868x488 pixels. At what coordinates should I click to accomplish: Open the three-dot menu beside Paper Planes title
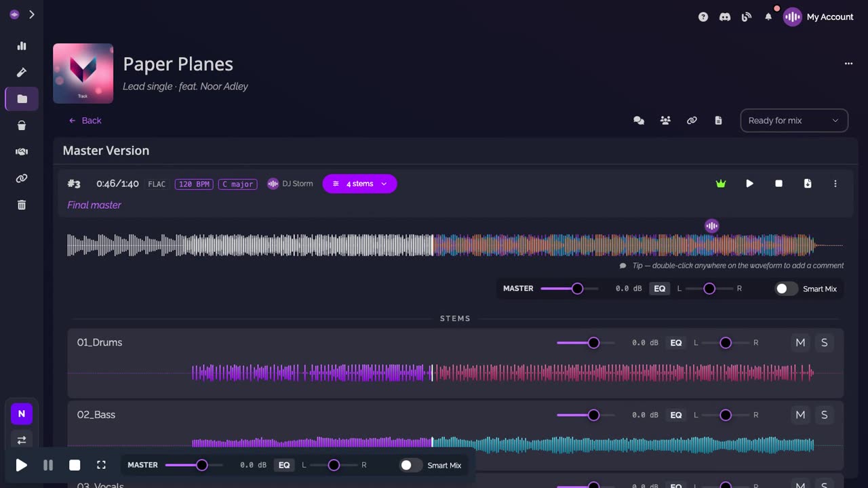pyautogui.click(x=848, y=64)
